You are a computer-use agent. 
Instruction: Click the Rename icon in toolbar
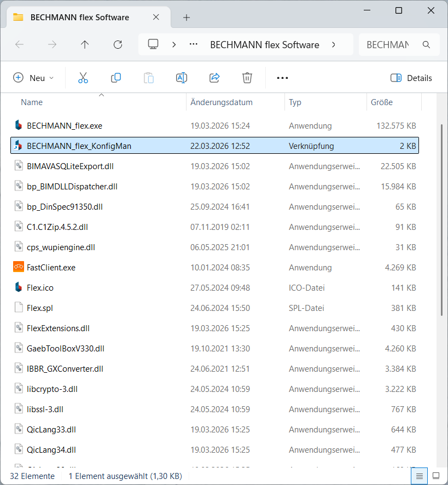point(182,78)
